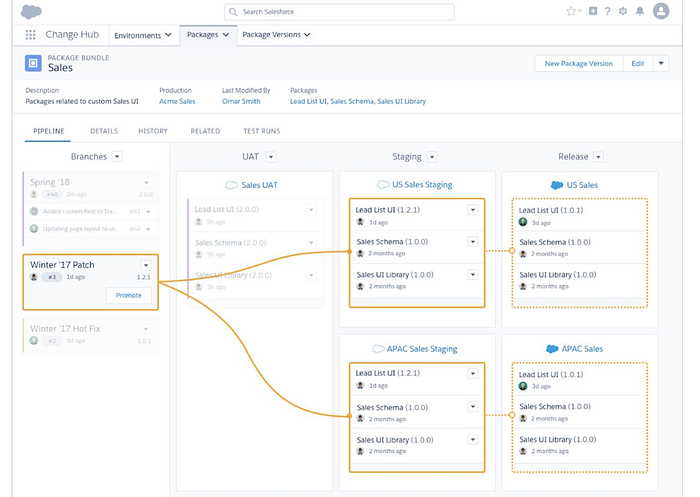Open the Setup gear icon
700x497 pixels.
(x=623, y=11)
